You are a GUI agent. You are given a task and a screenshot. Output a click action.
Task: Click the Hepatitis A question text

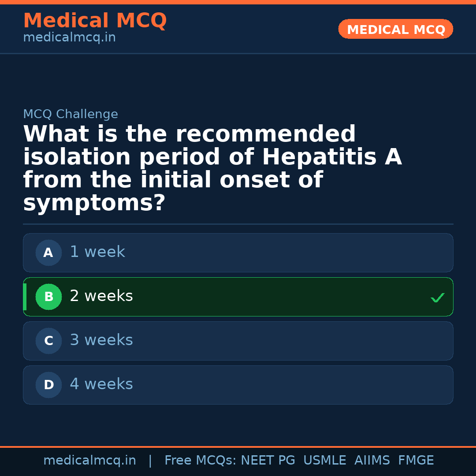click(x=212, y=169)
